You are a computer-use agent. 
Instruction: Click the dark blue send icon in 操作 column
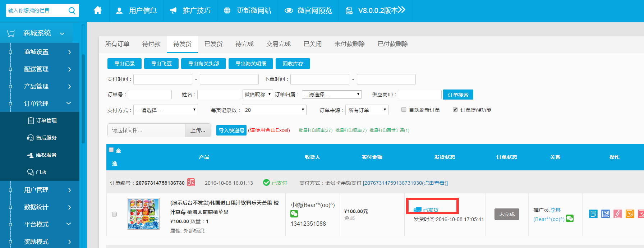point(606,214)
